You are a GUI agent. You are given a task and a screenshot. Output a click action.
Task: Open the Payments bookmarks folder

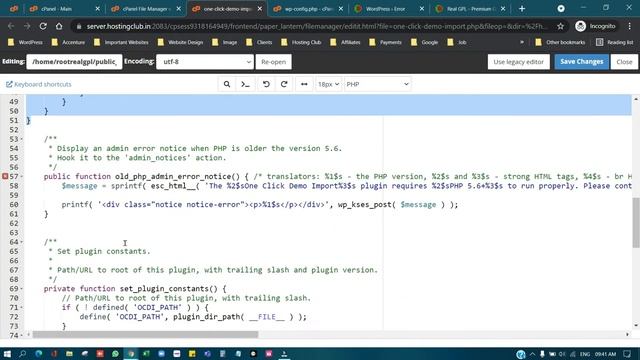click(386, 42)
